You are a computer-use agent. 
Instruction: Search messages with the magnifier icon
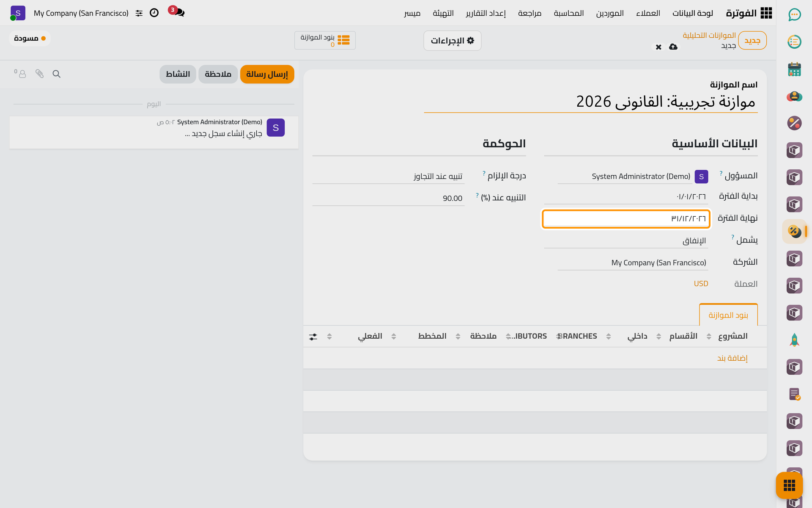(56, 74)
